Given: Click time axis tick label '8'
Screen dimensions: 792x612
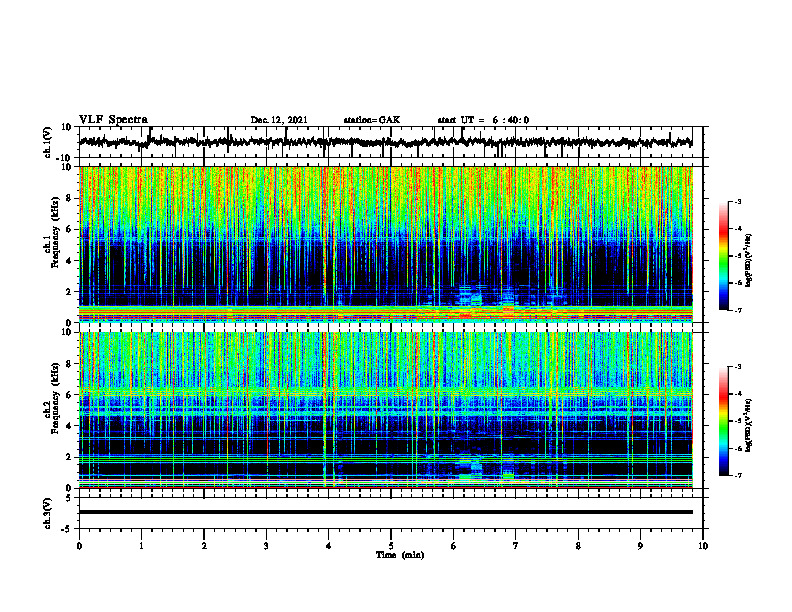Looking at the screenshot, I should click(x=578, y=546).
